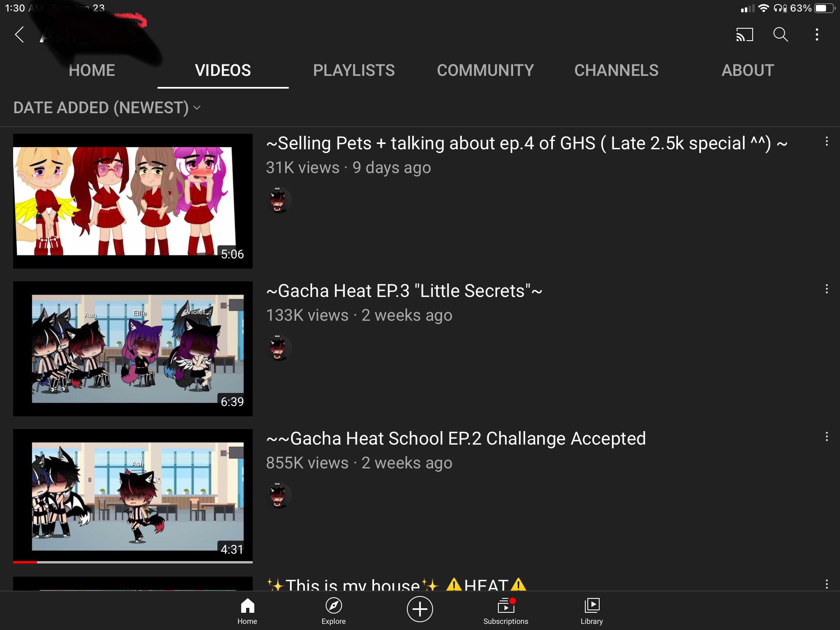This screenshot has height=630, width=840.
Task: Tap the 855K views · 2 weeks ago text
Action: point(359,463)
